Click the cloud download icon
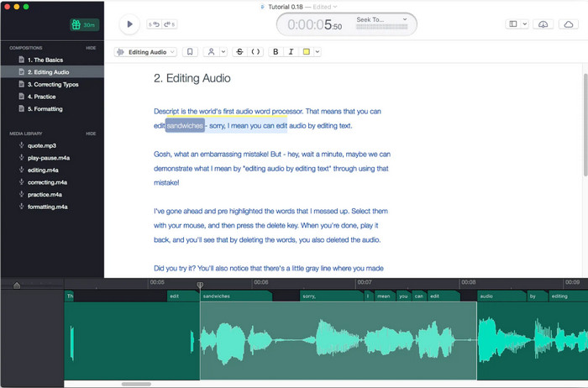Viewport: 588px width, 388px height. (x=543, y=24)
